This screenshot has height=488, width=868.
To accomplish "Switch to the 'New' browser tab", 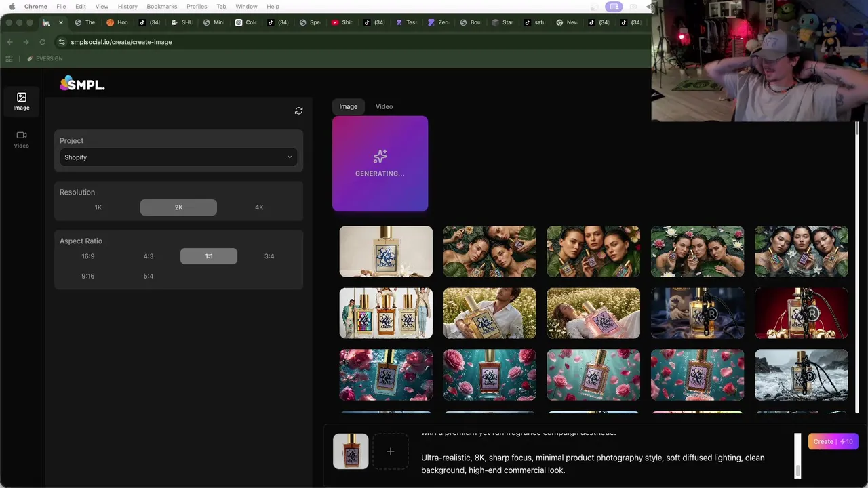I will point(567,22).
